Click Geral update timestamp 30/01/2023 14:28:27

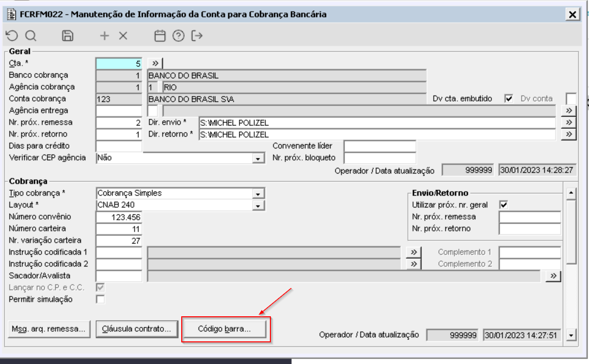(537, 170)
